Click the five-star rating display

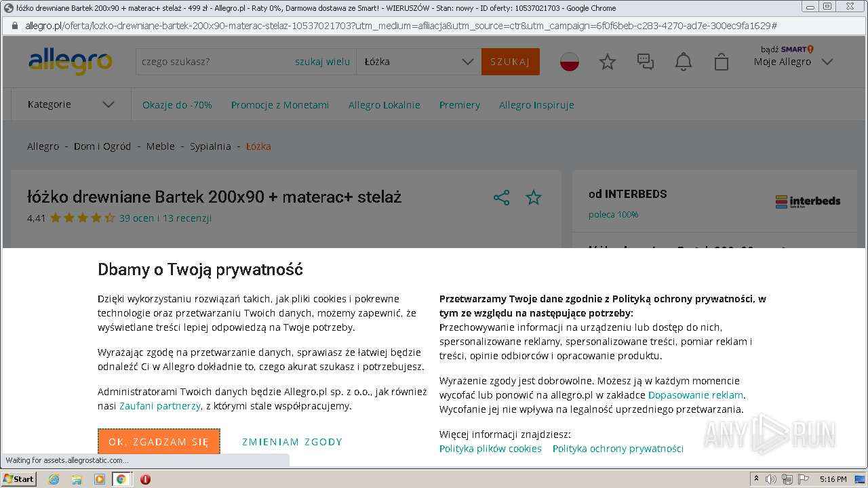[x=83, y=218]
